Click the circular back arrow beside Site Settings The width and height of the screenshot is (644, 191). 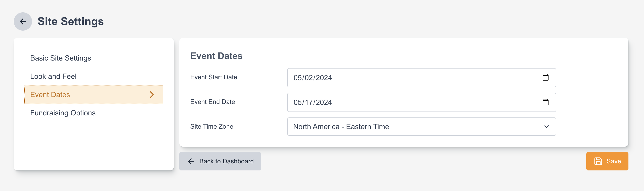(23, 21)
